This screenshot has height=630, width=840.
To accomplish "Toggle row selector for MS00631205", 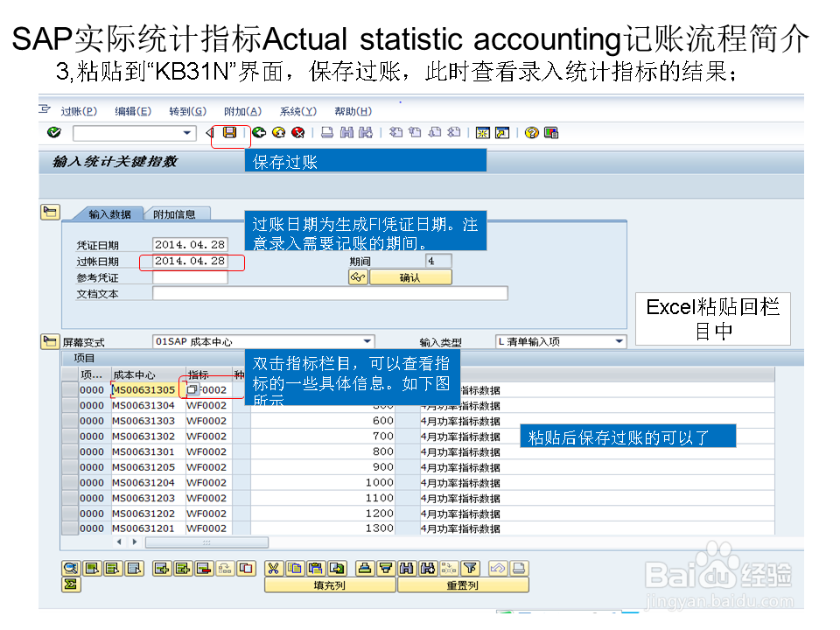I will (x=70, y=467).
